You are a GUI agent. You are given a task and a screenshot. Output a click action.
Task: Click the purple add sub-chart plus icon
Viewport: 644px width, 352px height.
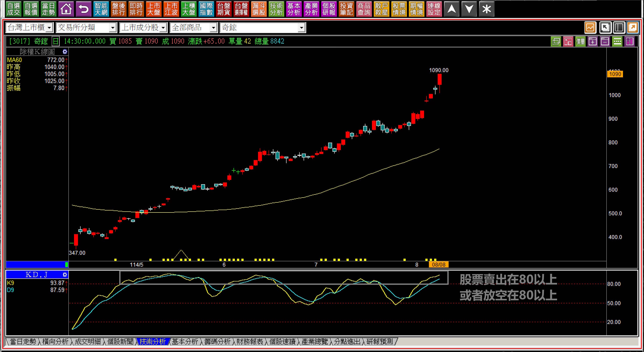pyautogui.click(x=593, y=41)
